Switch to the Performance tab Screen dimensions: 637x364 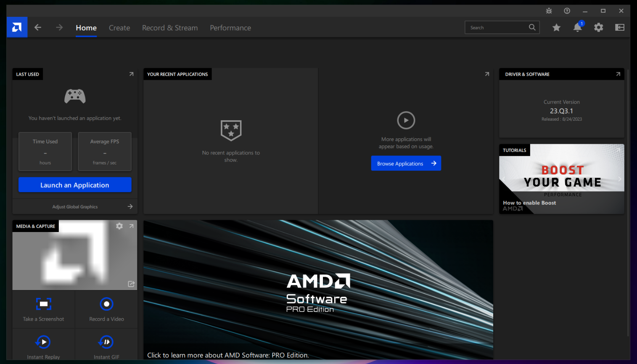pyautogui.click(x=230, y=28)
